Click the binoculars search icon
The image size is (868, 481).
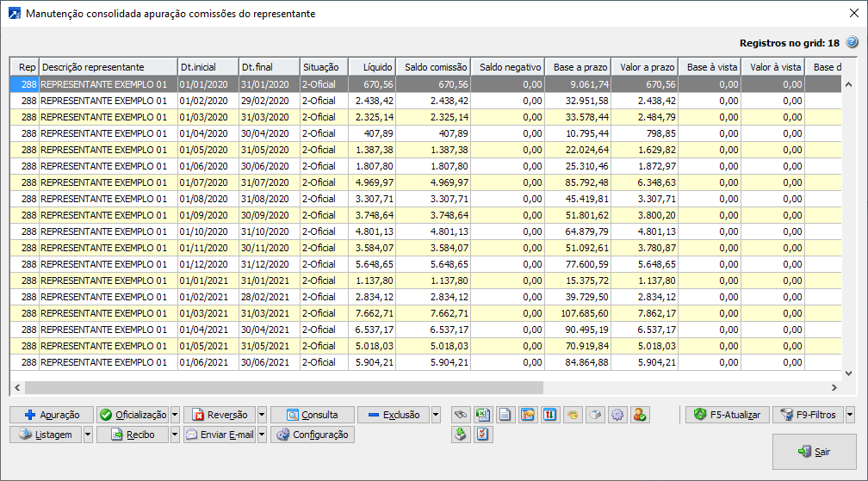(462, 415)
